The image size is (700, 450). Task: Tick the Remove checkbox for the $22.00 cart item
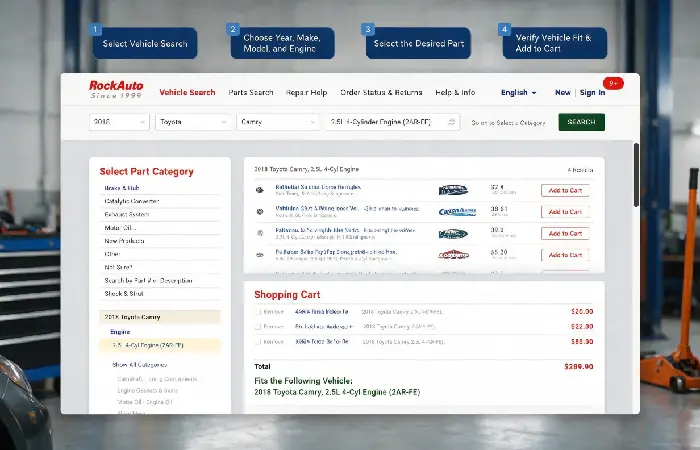(x=258, y=327)
